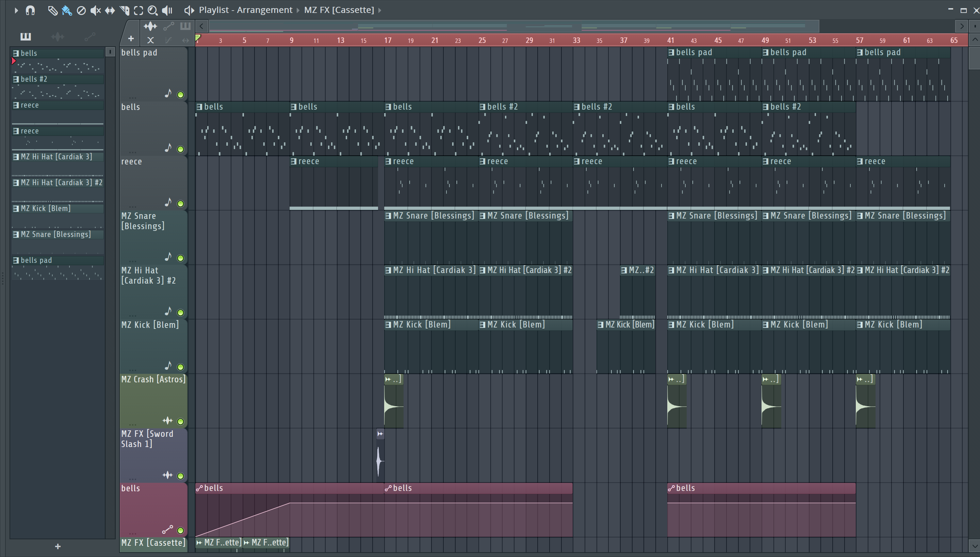Select the Playback speaker tool
Viewport: 980px width, 557px height.
[x=167, y=10]
